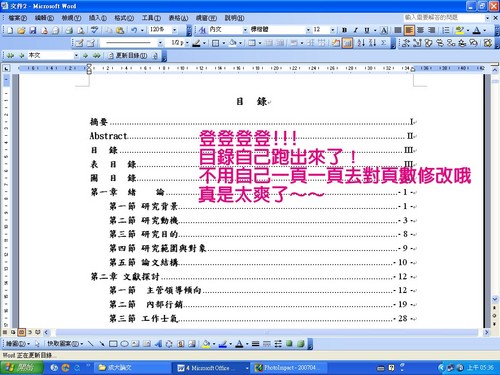This screenshot has width=500, height=375.
Task: Open the 格式 (Format) menu
Action: [124, 18]
